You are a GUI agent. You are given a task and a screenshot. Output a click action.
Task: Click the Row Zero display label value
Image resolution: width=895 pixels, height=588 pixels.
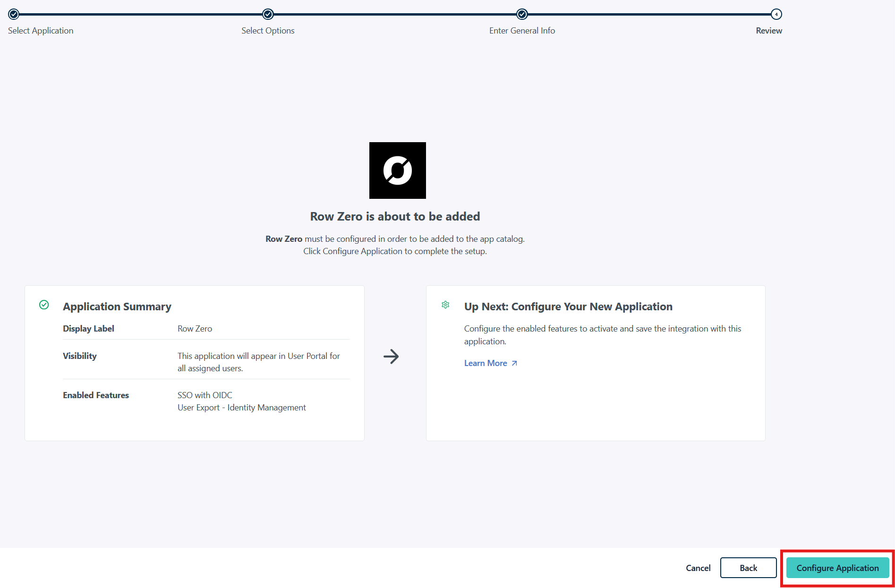point(195,329)
